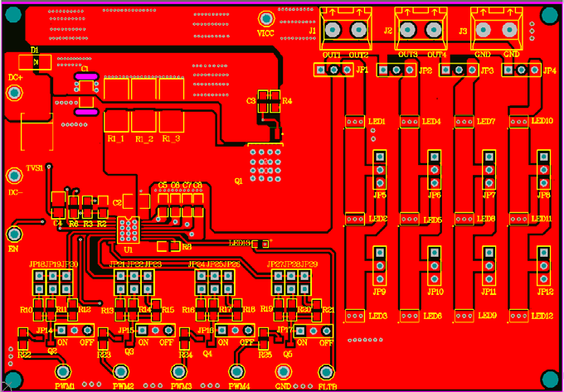This screenshot has height=392, width=564.
Task: Click the VICC test point pad
Action: (266, 19)
